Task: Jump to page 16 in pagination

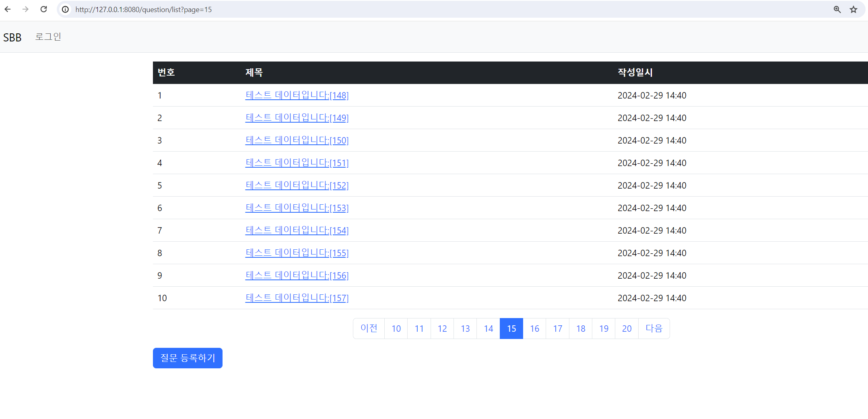Action: tap(534, 329)
